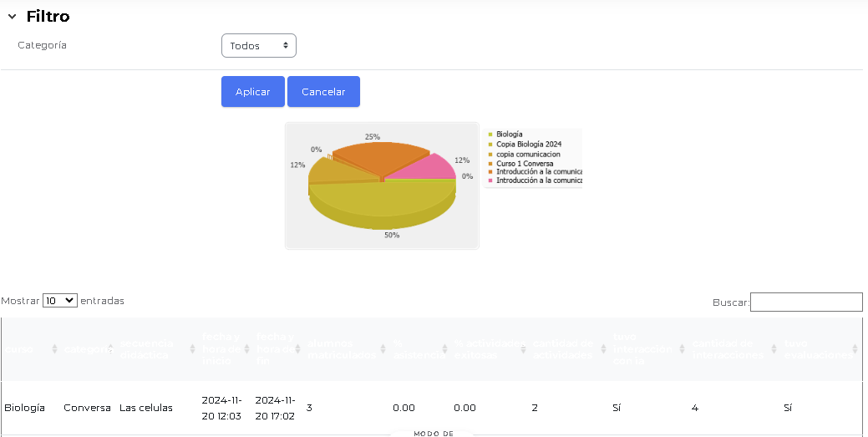The image size is (868, 437).
Task: Sort by categoría column sort icon
Action: click(110, 349)
